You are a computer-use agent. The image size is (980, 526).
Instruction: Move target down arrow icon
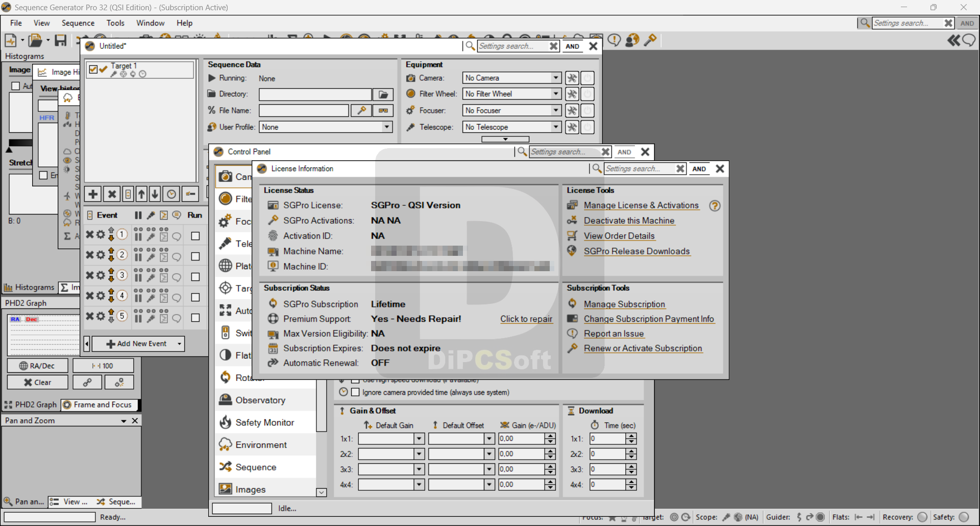point(155,194)
